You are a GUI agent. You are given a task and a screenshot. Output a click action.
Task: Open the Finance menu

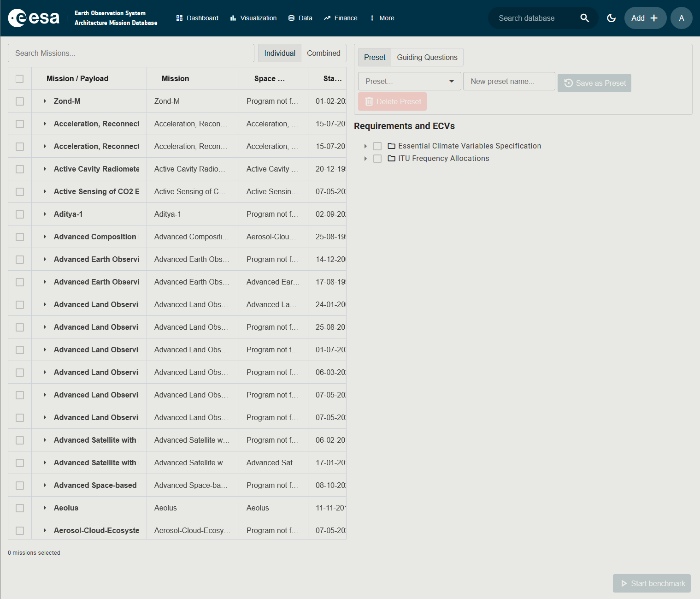341,18
